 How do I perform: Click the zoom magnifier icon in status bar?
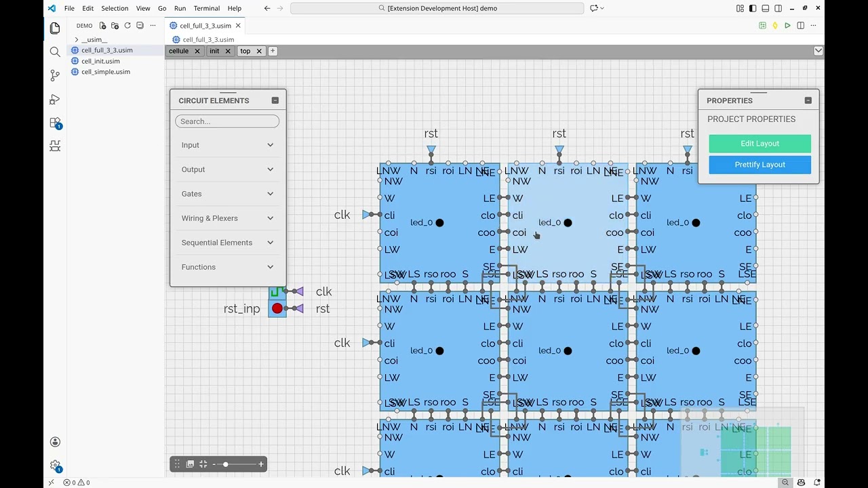coord(785,483)
